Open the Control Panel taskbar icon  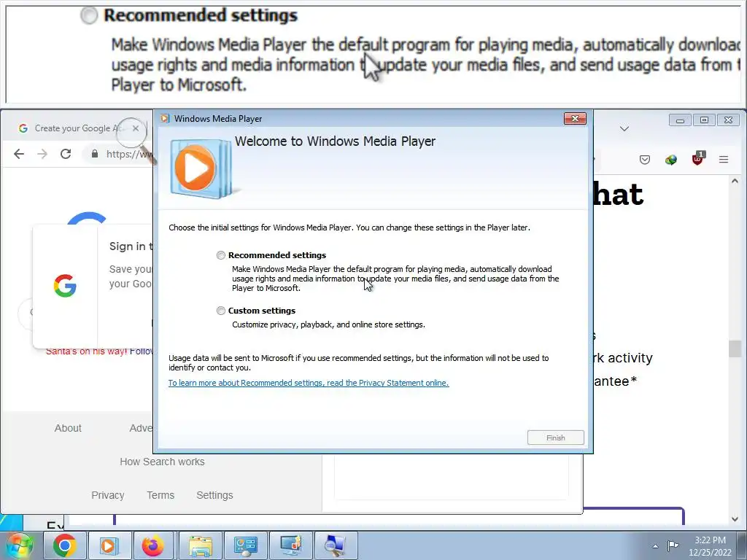point(246,545)
